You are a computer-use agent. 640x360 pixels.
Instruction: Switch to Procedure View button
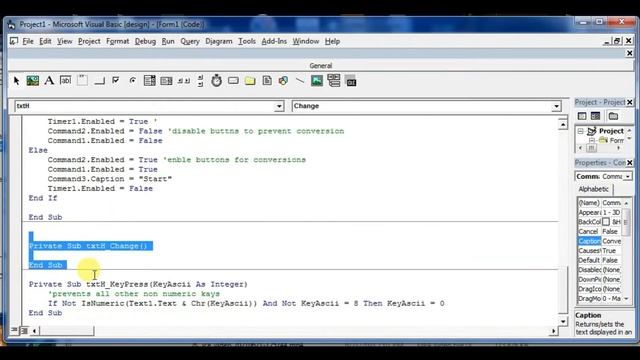tap(14, 330)
